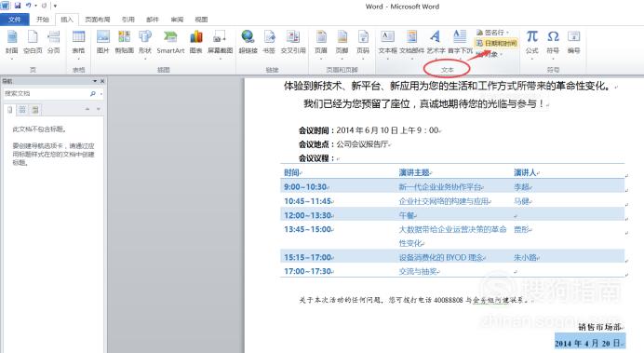Switch navigation pane to page thumbnails view
Screen dimensions: 644x353
[22, 109]
